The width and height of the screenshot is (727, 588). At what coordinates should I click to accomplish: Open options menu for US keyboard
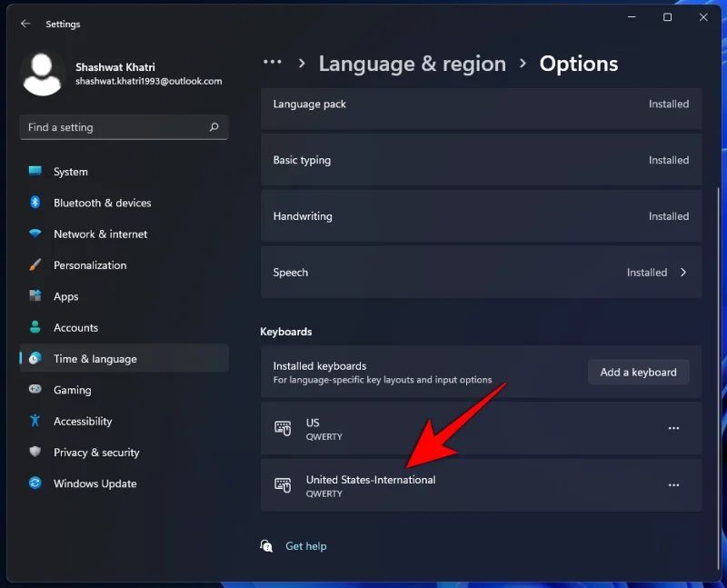(674, 428)
